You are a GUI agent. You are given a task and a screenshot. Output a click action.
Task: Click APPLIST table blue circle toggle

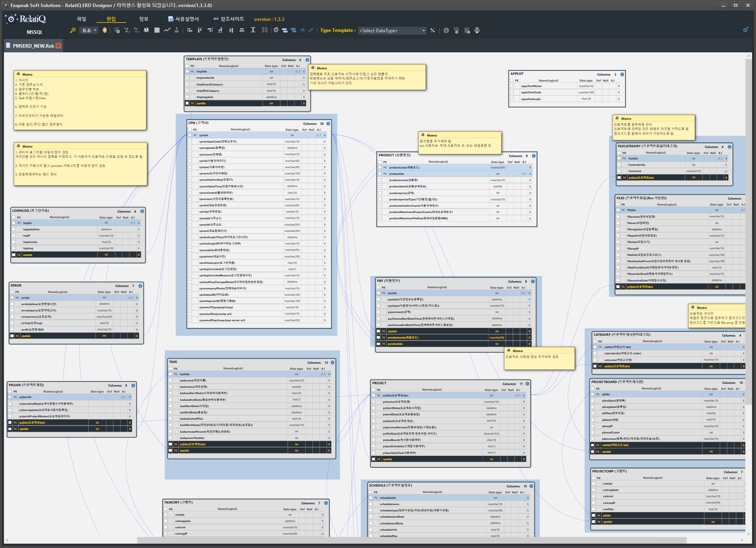coord(622,74)
